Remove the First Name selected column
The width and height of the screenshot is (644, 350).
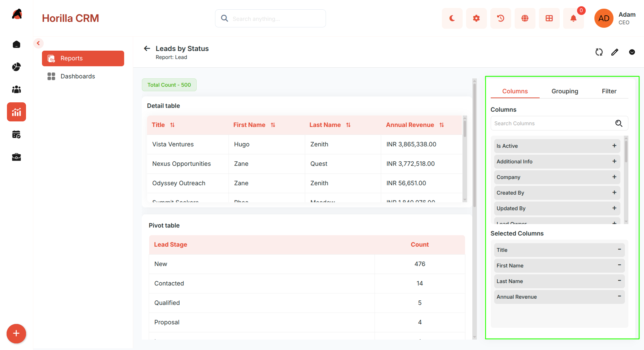coord(619,265)
